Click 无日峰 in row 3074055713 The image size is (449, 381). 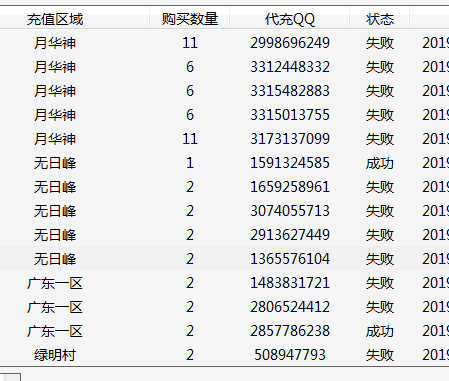click(55, 211)
